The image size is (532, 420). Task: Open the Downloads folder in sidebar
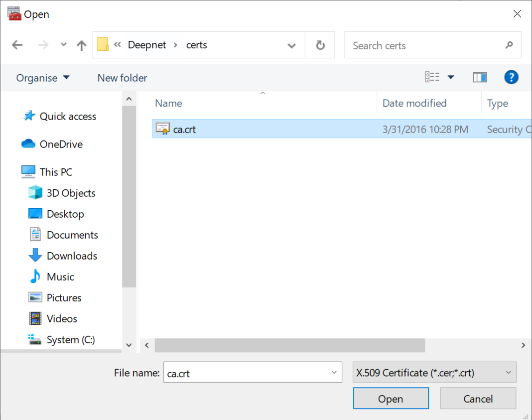pos(72,256)
